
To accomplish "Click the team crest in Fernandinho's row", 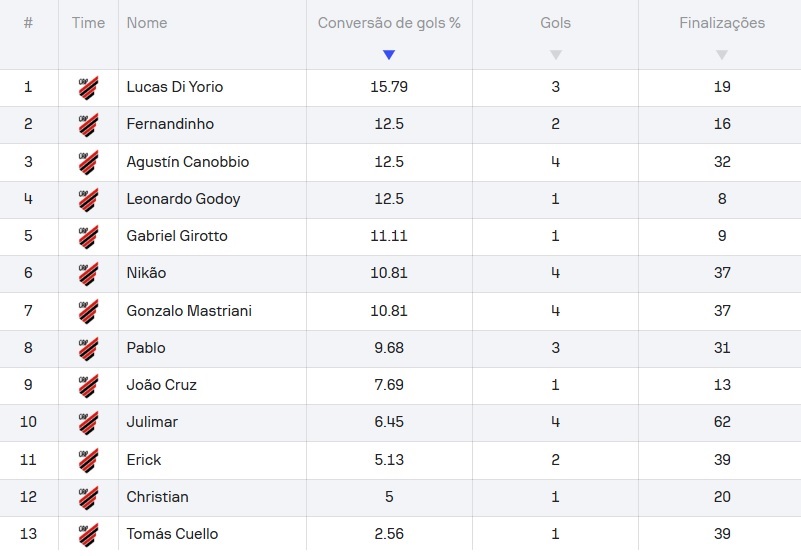I will [x=88, y=125].
